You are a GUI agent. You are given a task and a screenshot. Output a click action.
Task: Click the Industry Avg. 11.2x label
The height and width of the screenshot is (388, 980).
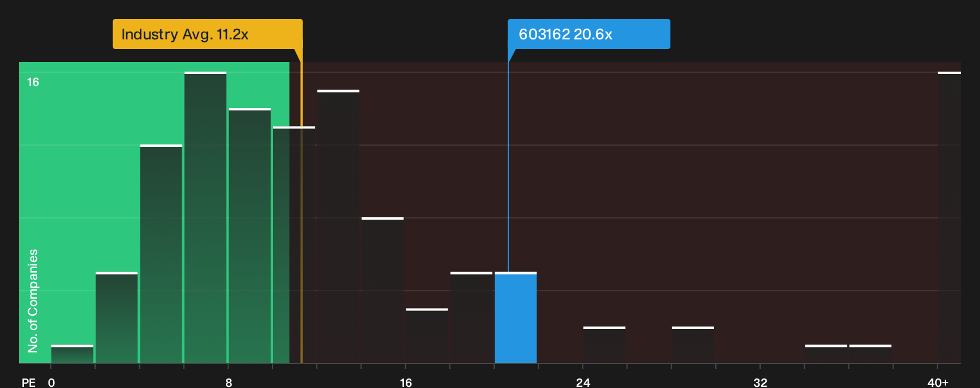pos(207,34)
